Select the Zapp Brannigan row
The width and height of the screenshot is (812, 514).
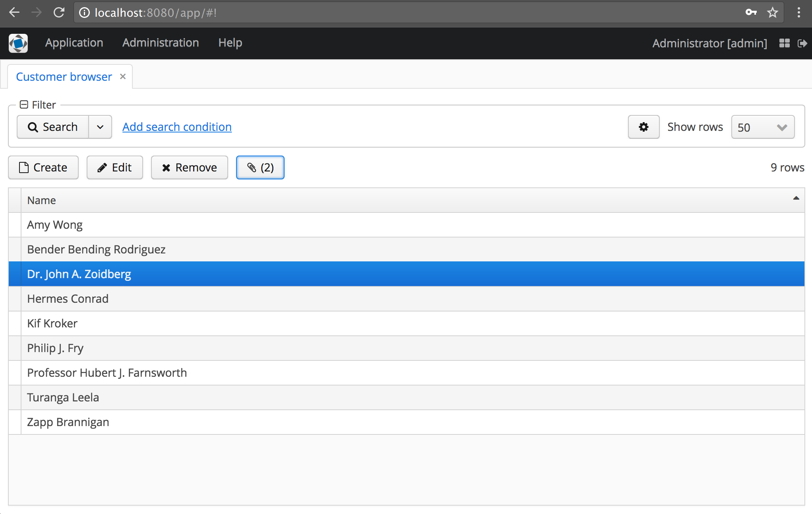(x=407, y=422)
